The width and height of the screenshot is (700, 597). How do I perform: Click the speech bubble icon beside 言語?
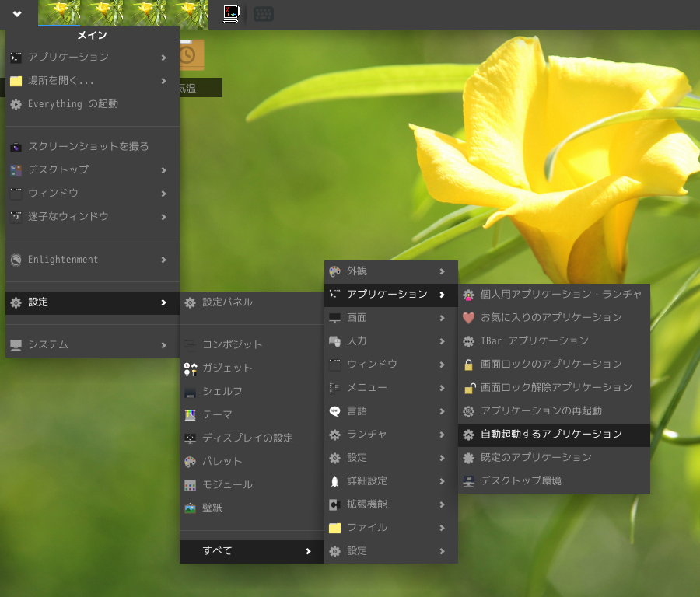point(334,411)
